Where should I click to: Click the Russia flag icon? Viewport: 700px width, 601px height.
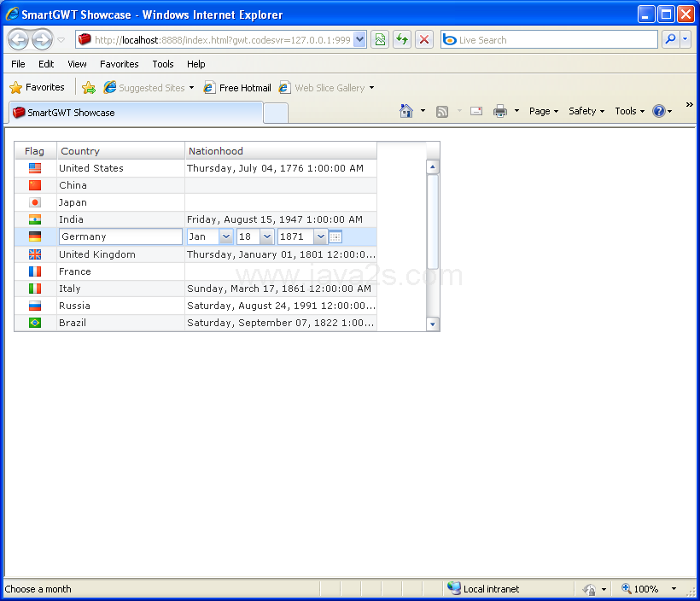tap(35, 306)
